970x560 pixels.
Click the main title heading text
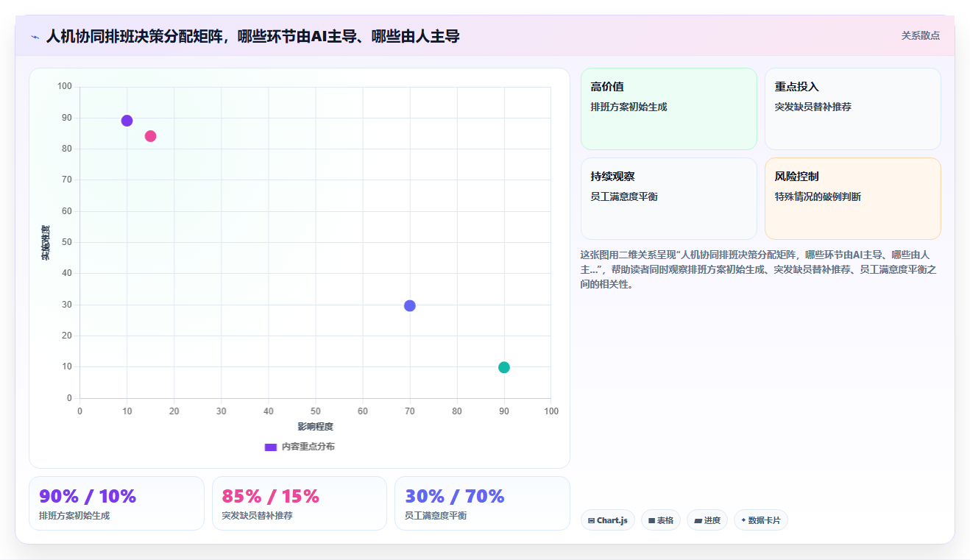coord(252,36)
